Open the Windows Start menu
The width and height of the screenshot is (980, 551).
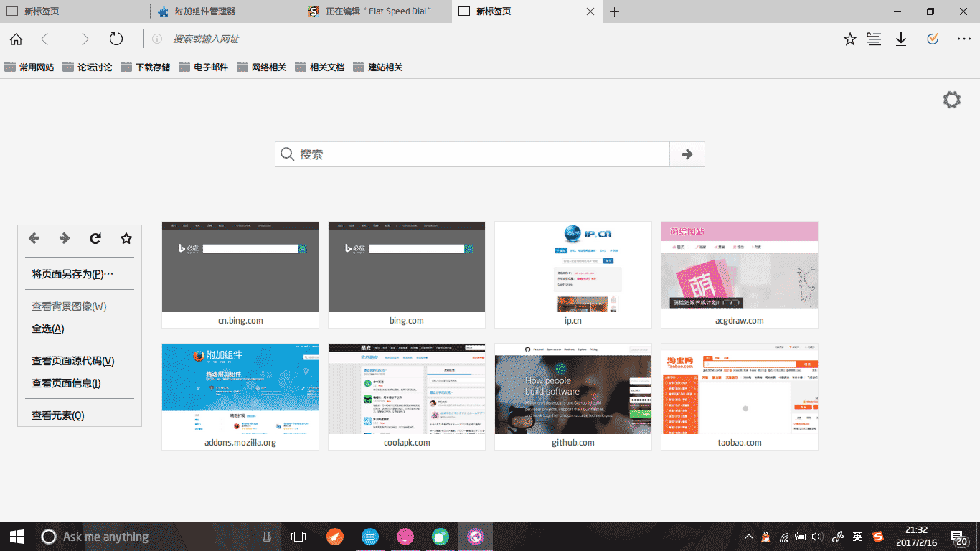point(16,536)
